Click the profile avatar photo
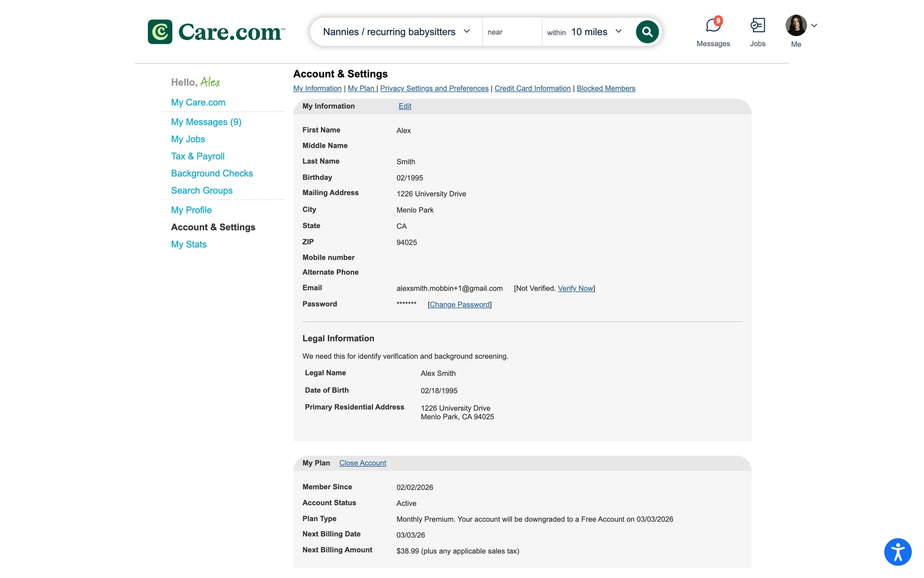The height and width of the screenshot is (578, 924). pyautogui.click(x=796, y=26)
